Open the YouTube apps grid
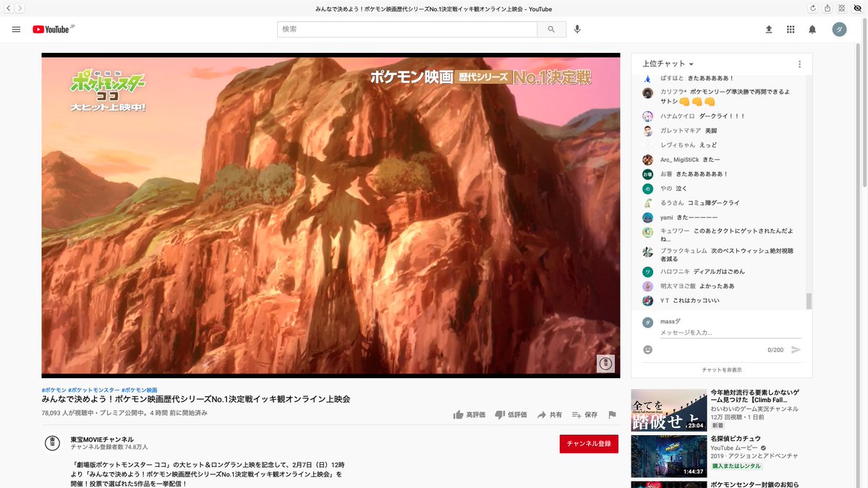 [791, 29]
